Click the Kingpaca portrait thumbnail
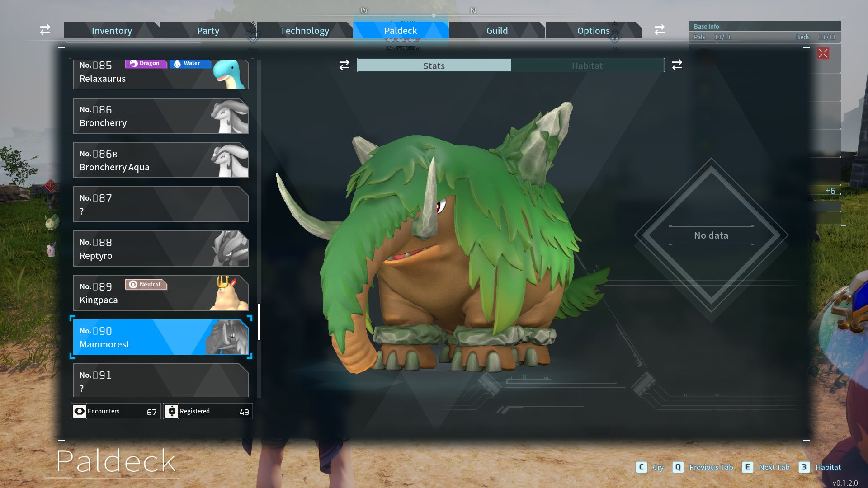Image resolution: width=868 pixels, height=488 pixels. [229, 293]
